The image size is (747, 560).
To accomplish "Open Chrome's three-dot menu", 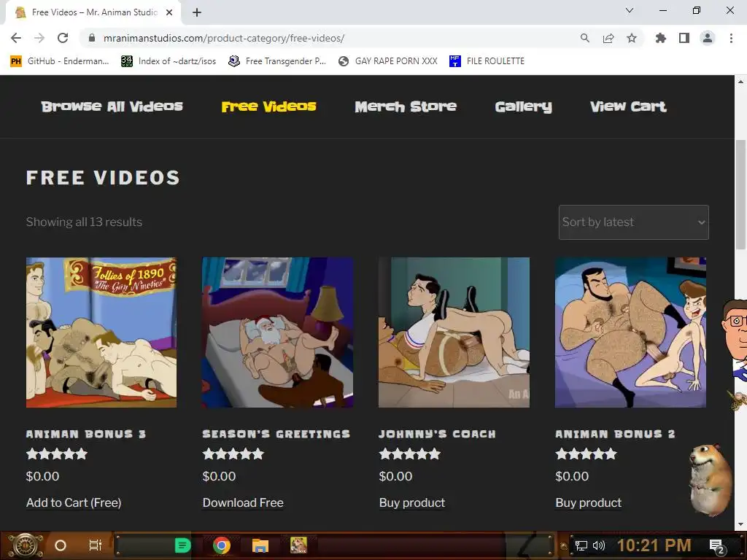I will pyautogui.click(x=731, y=38).
